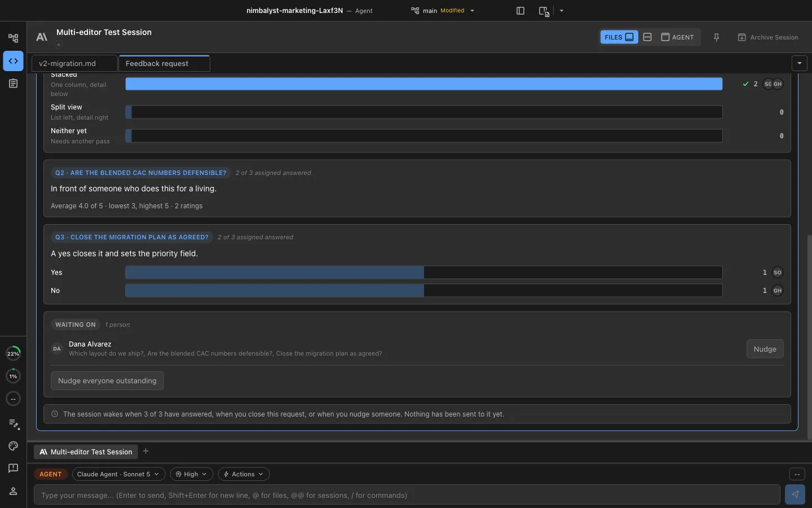Open the theme palette icon

[x=13, y=446]
